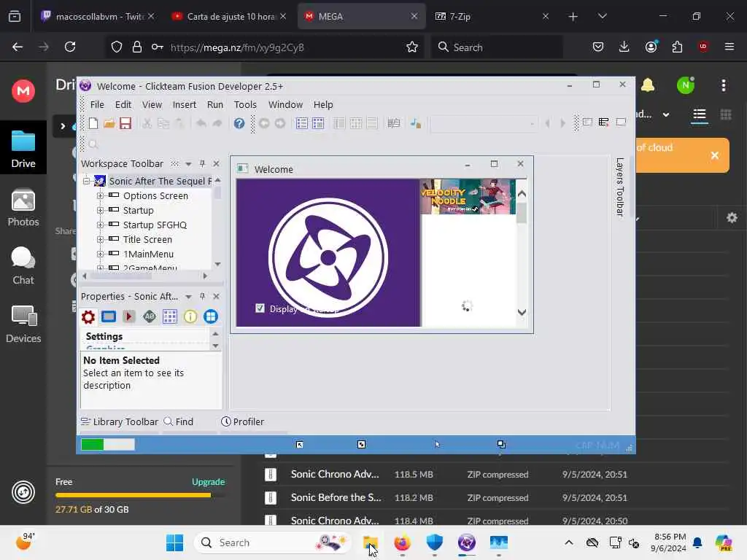The width and height of the screenshot is (747, 560).
Task: Expand the 1MainMenu frame node
Action: (x=100, y=254)
